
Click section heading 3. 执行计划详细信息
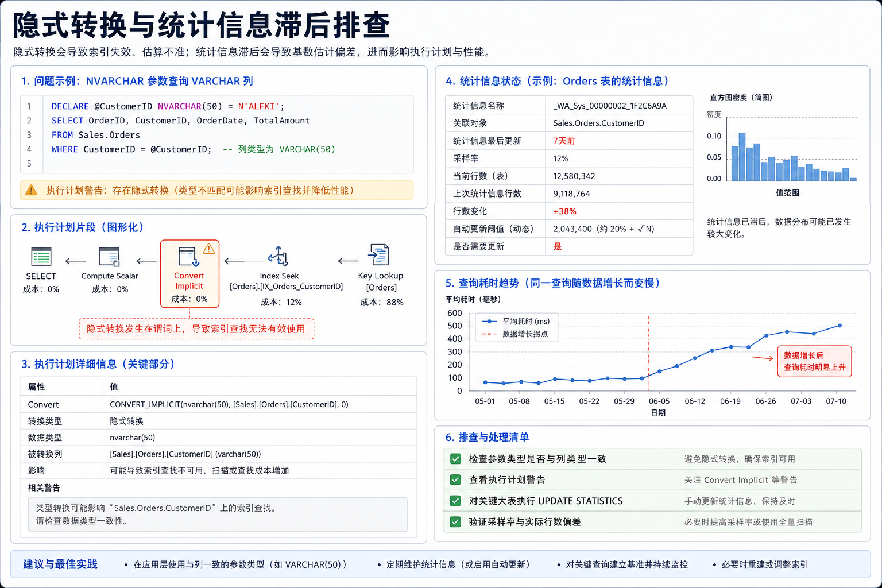[98, 364]
